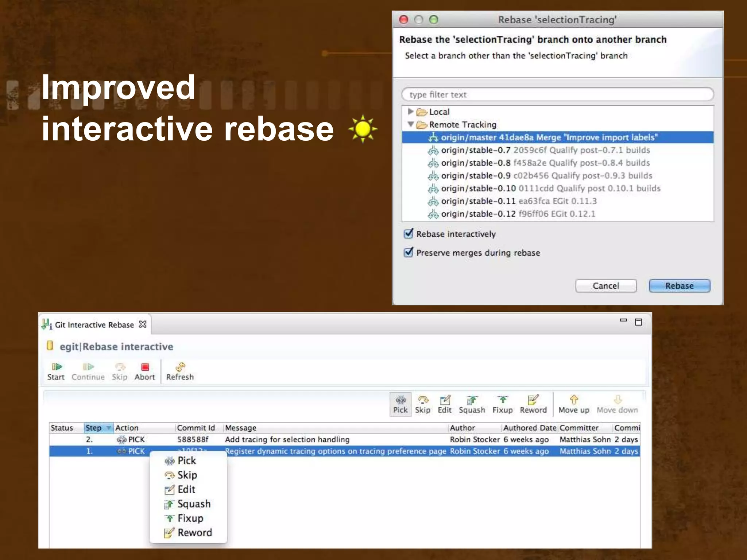Maximize the Git Interactive Rebase view

coord(638,322)
